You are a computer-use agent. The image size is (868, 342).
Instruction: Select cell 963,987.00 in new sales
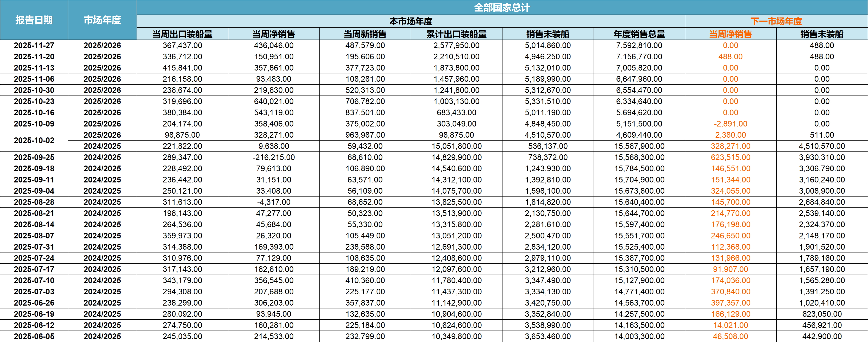tap(365, 135)
